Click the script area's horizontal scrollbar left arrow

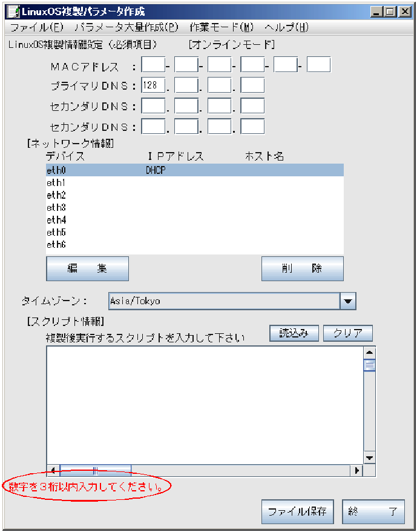coord(53,470)
